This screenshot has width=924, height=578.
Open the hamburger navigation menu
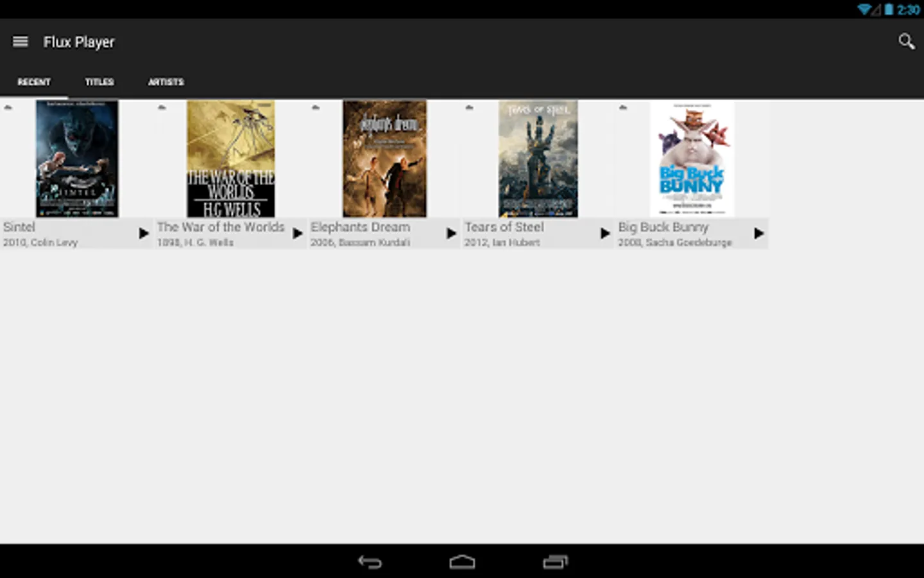(21, 42)
